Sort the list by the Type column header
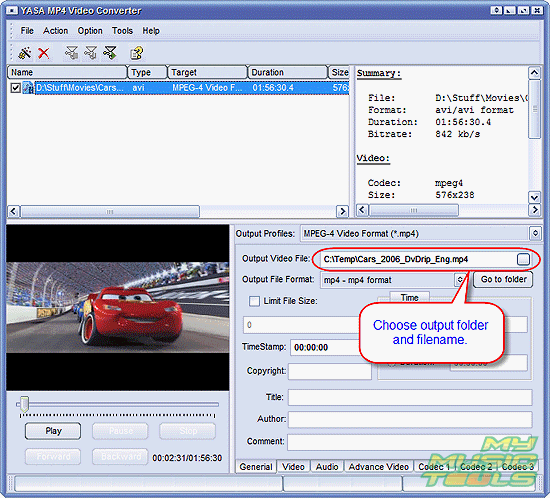This screenshot has width=550, height=498. click(147, 72)
